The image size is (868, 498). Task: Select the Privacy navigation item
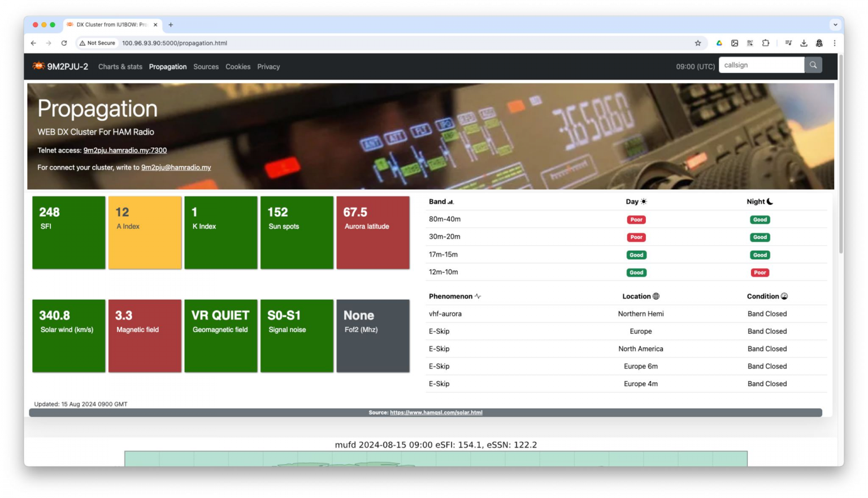(x=268, y=67)
